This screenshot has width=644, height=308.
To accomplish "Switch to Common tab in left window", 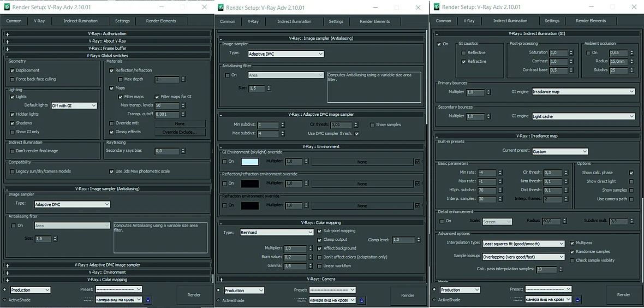I will point(14,21).
